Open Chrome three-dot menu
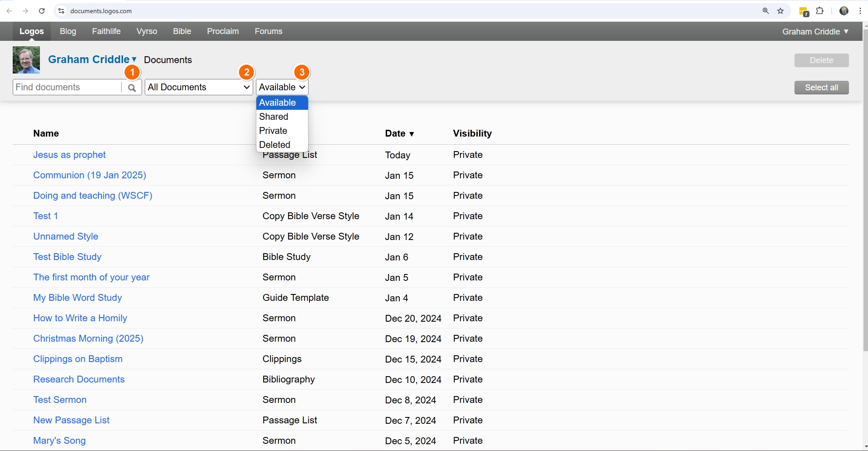This screenshot has width=868, height=451. 860,11
